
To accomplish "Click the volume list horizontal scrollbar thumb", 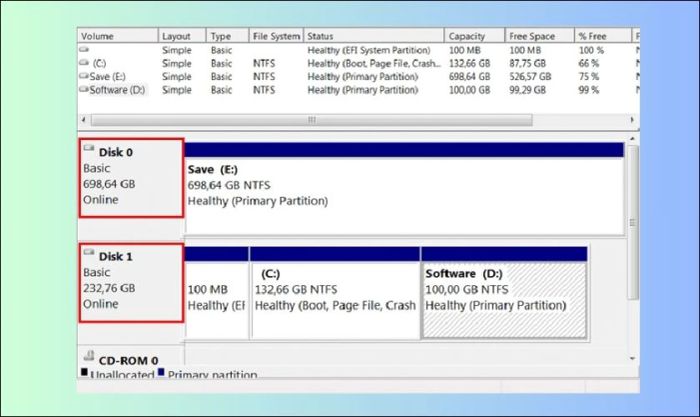I will click(x=312, y=120).
